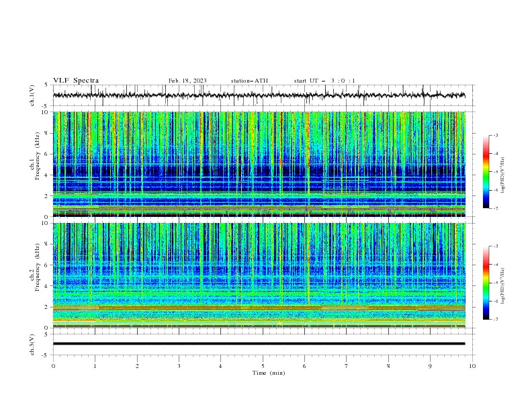Image resolution: width=532 pixels, height=411 pixels.
Task: Click the "9" tick on the time axis
Action: (x=430, y=366)
